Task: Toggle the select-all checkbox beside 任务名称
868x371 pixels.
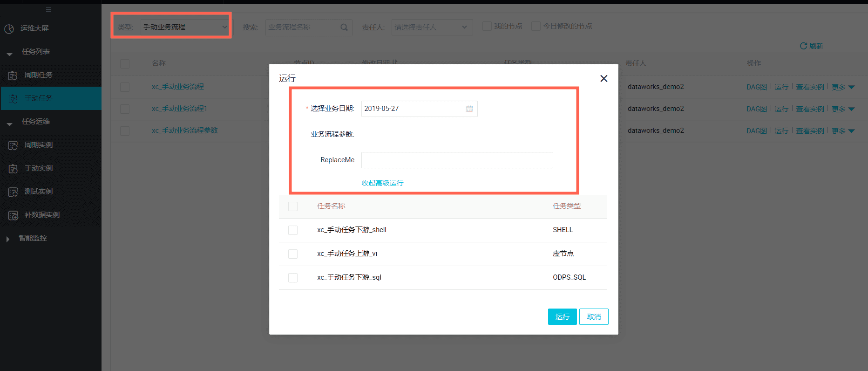Action: 293,206
